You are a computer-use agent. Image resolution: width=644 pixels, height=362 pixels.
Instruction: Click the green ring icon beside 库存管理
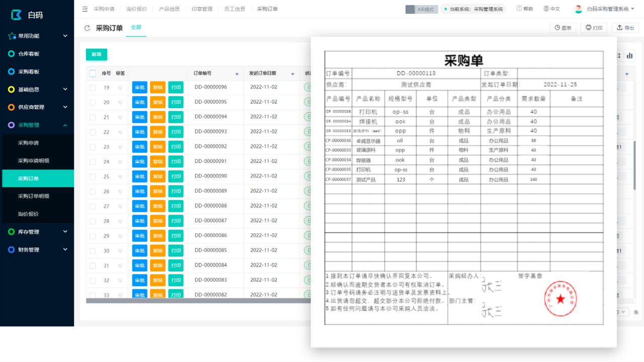11,232
